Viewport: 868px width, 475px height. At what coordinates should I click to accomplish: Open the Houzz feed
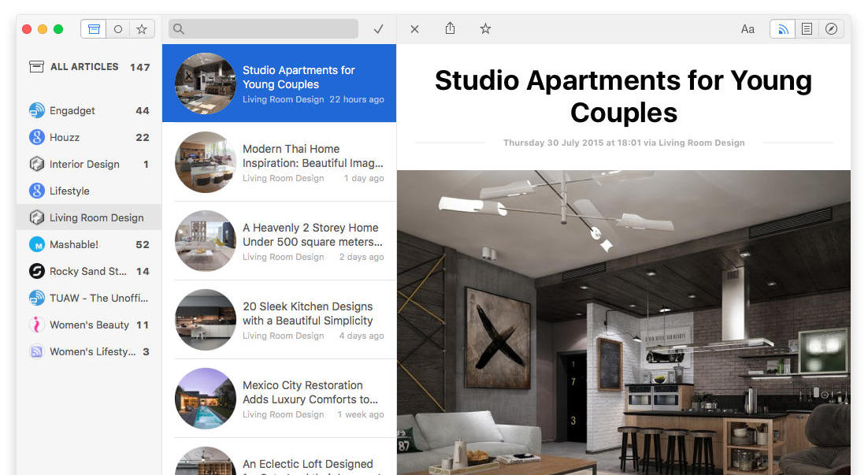pos(65,138)
